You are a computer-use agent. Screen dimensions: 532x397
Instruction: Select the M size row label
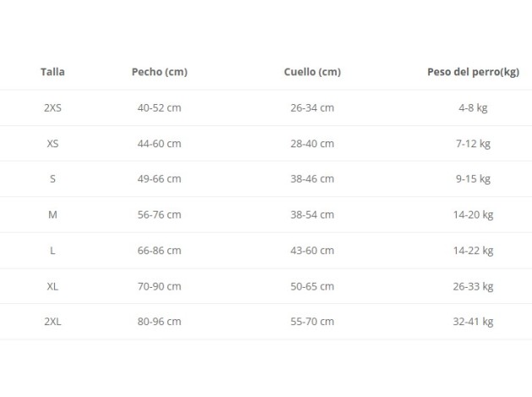point(52,214)
